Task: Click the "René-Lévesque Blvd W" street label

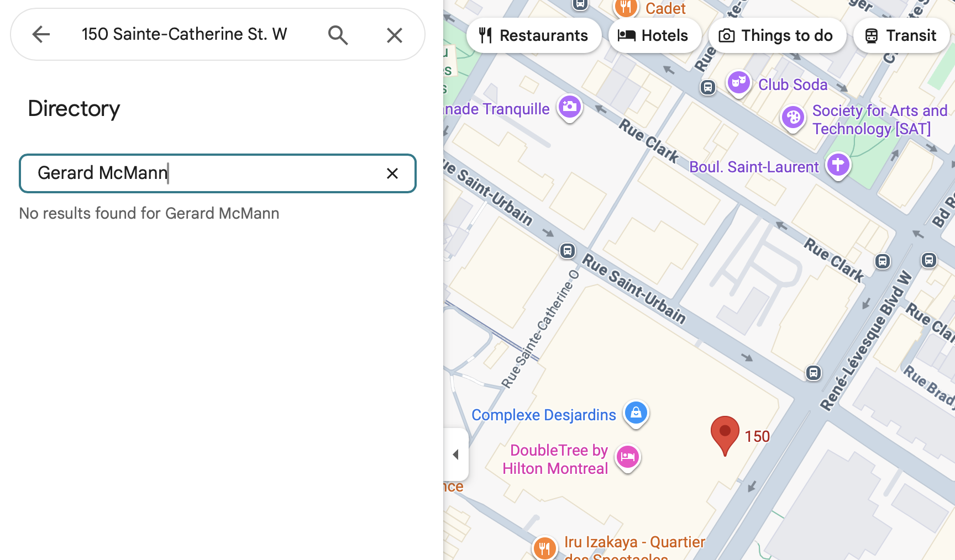Action: (866, 341)
